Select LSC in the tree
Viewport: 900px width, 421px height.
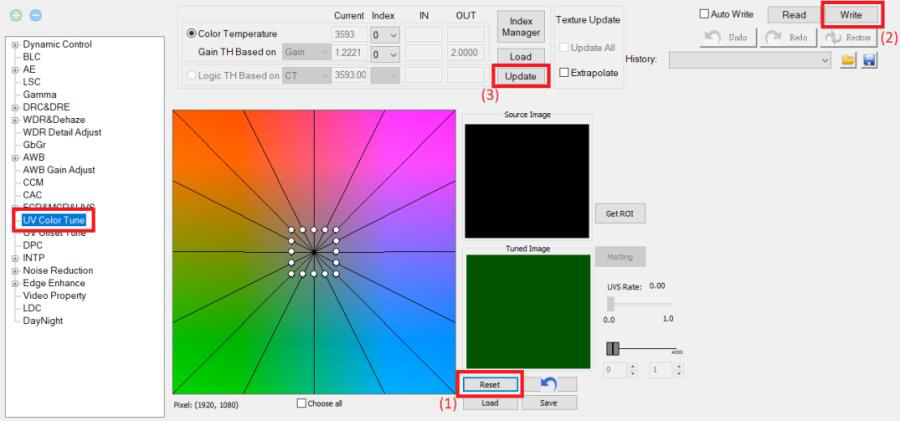(32, 82)
